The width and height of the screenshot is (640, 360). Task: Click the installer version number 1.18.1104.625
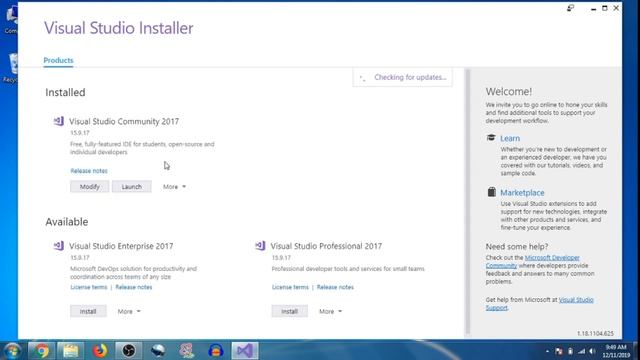pos(595,333)
